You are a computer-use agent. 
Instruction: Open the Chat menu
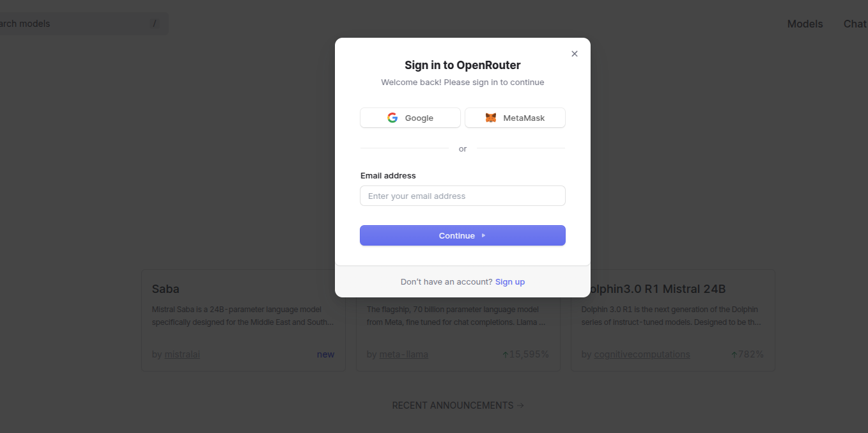pos(855,24)
